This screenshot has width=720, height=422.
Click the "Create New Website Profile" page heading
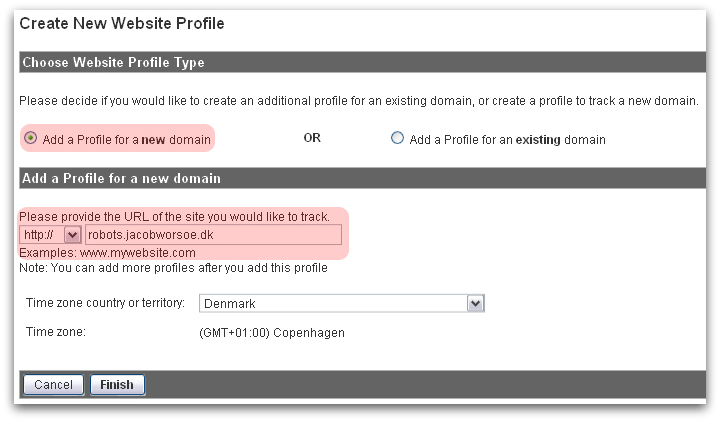pos(122,22)
